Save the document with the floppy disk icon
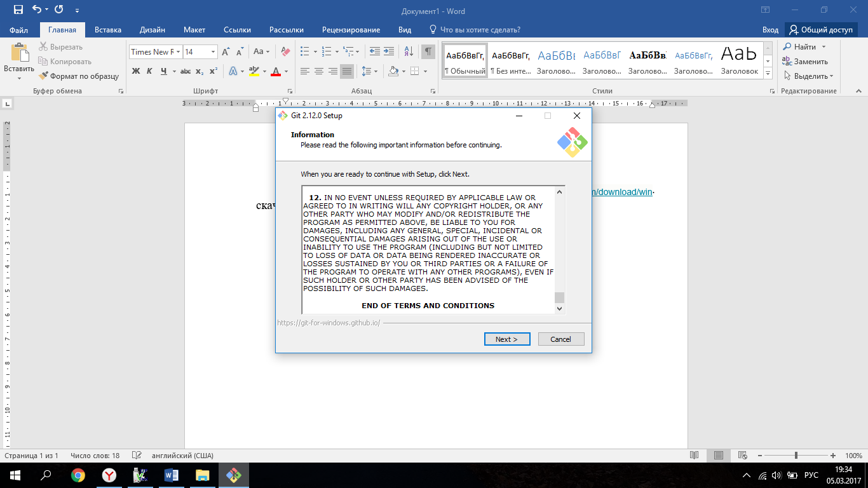Screen dimensions: 868x488 [x=18, y=10]
